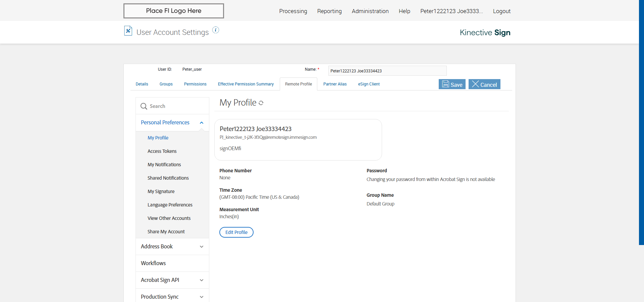Expand the Acrobat Sign API section
This screenshot has width=644, height=302.
pyautogui.click(x=202, y=280)
